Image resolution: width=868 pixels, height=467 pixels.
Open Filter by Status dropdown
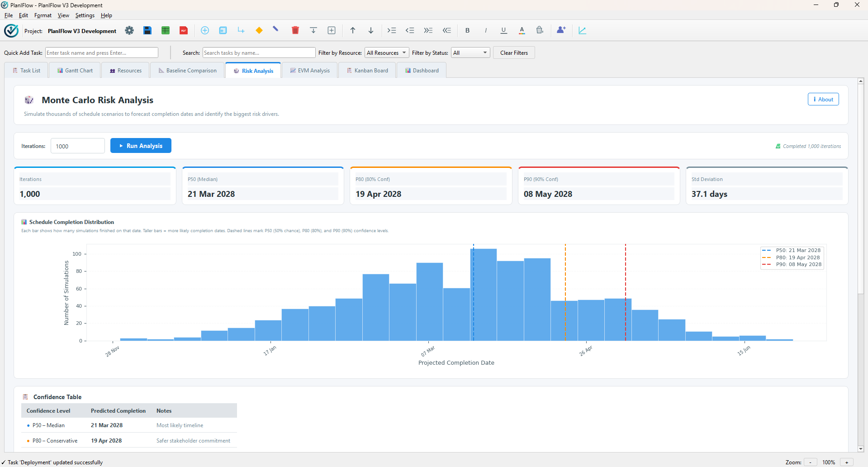point(470,53)
